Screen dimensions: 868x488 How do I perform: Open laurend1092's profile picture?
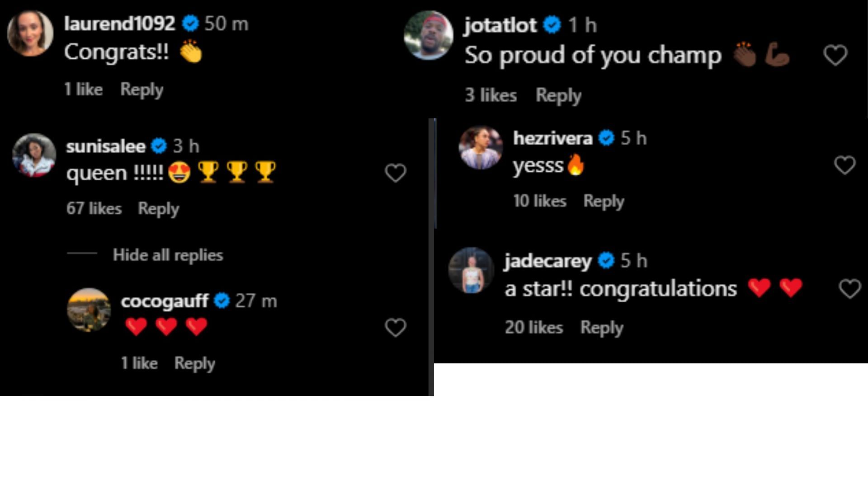tap(30, 33)
